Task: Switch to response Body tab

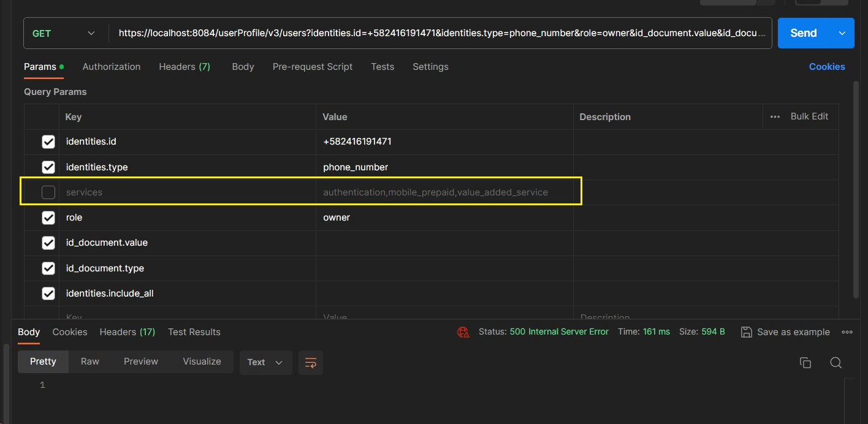Action: coord(29,332)
